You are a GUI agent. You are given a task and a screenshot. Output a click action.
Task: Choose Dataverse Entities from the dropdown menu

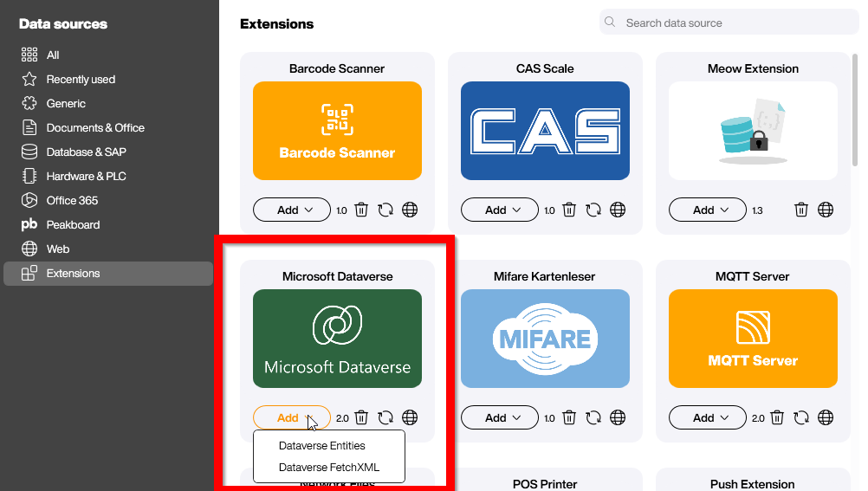321,446
